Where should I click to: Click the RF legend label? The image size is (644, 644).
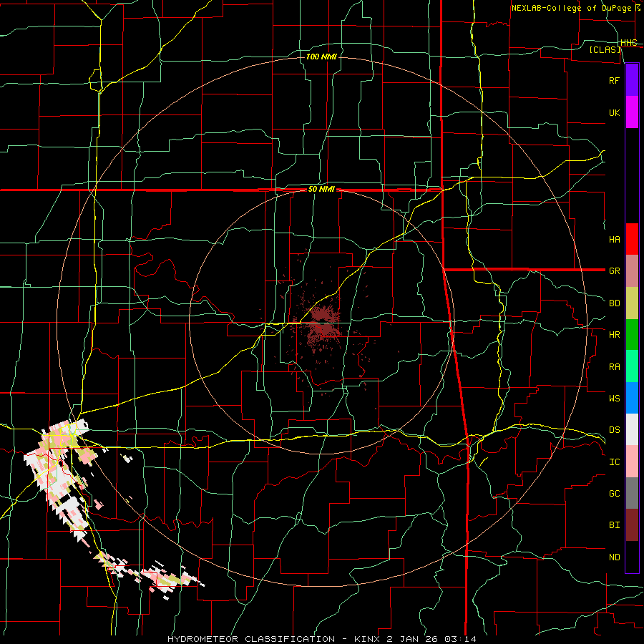pyautogui.click(x=614, y=80)
